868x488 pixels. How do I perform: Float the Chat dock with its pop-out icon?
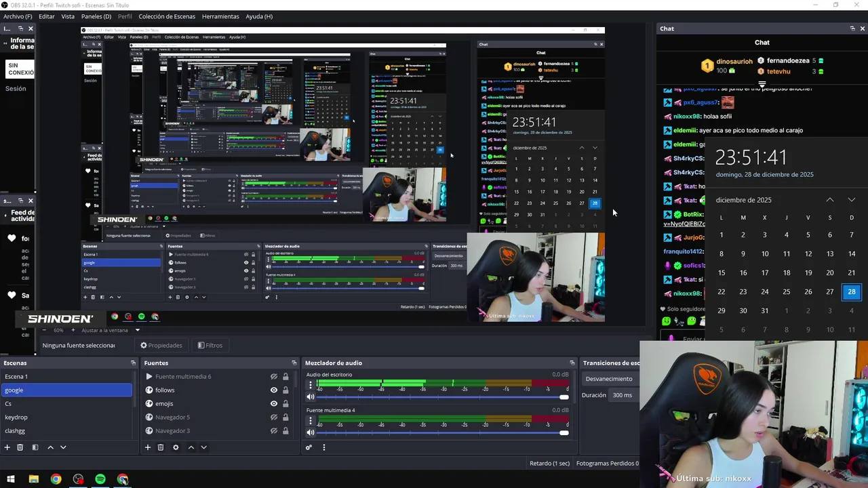[852, 28]
